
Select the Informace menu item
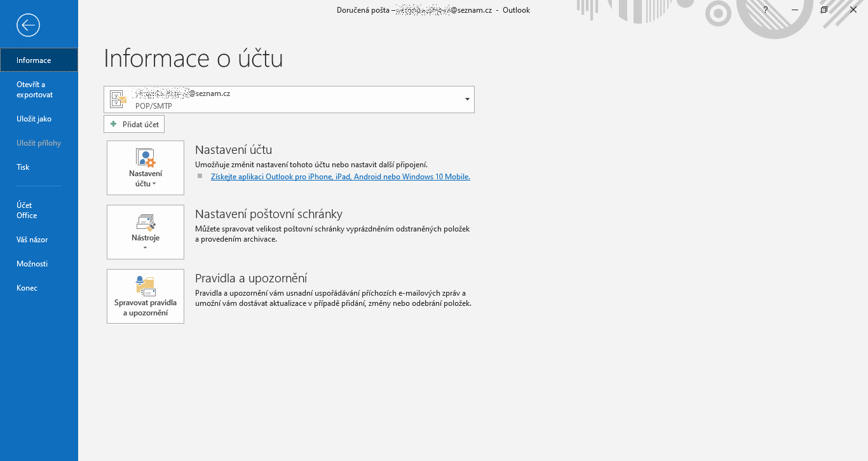coord(39,60)
